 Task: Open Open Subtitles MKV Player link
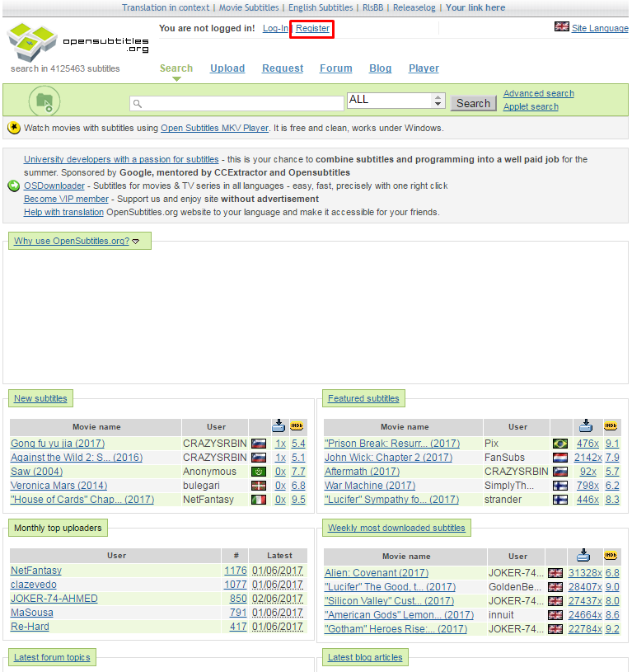tap(214, 128)
